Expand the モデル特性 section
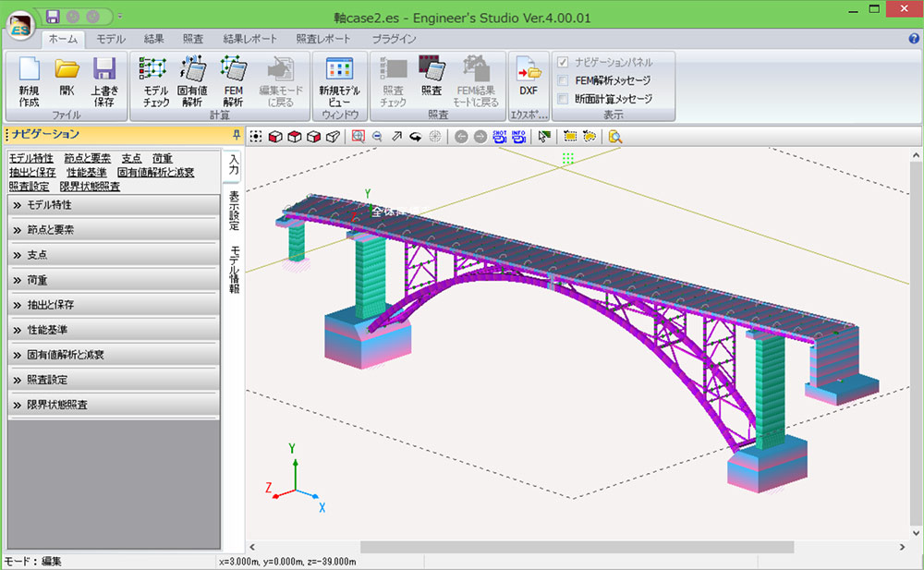Viewport: 924px width, 570px height. click(113, 204)
